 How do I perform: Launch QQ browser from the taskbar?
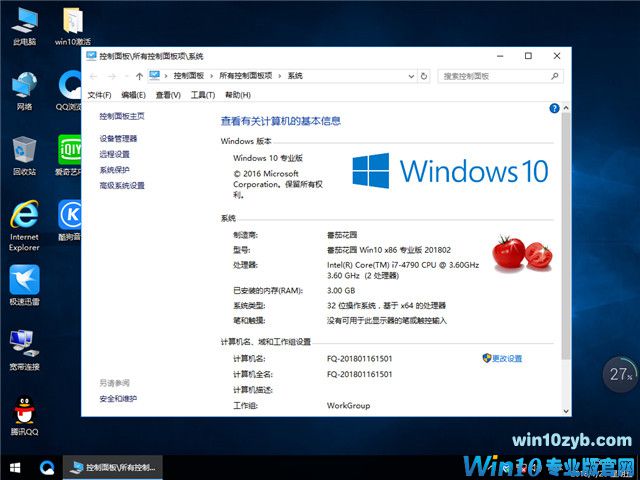pos(47,468)
